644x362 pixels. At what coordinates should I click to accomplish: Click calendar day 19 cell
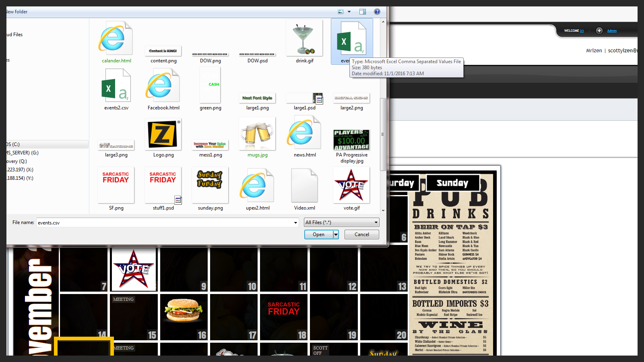click(x=334, y=317)
